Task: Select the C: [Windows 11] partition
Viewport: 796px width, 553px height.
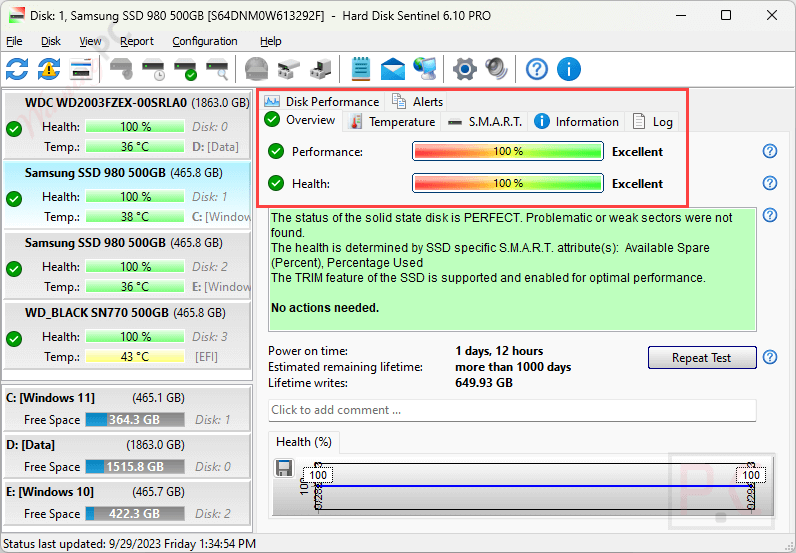Action: (127, 409)
